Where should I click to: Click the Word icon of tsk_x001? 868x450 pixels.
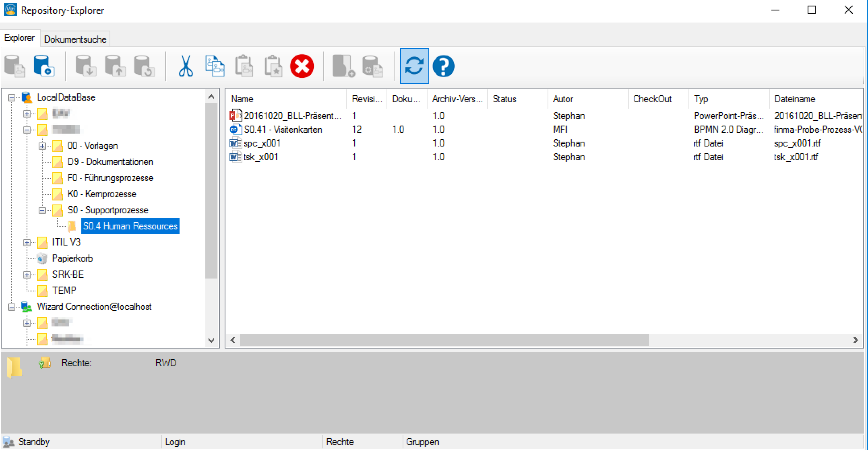pos(236,157)
